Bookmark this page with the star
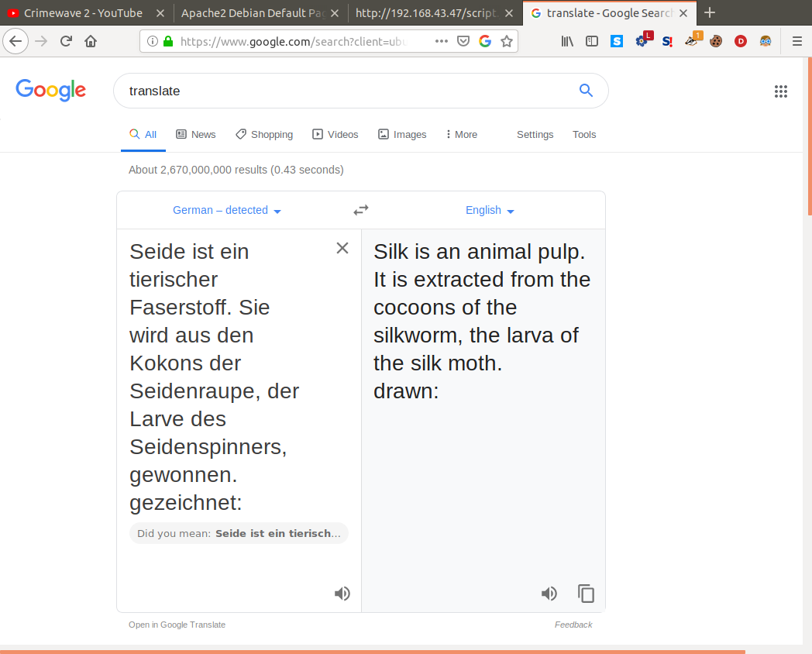The width and height of the screenshot is (812, 654). click(x=507, y=41)
